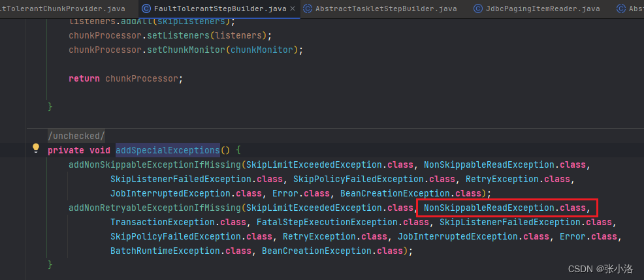
Task: Click SkipLimitExceededException in addNonRetryableExceptionIfMissing call
Action: click(314, 208)
